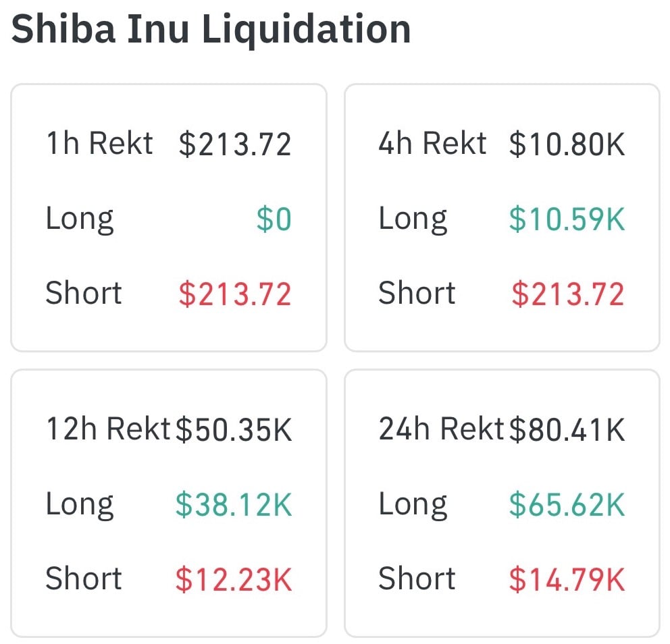Click the 4h Rekt total $10.80K

567,144
